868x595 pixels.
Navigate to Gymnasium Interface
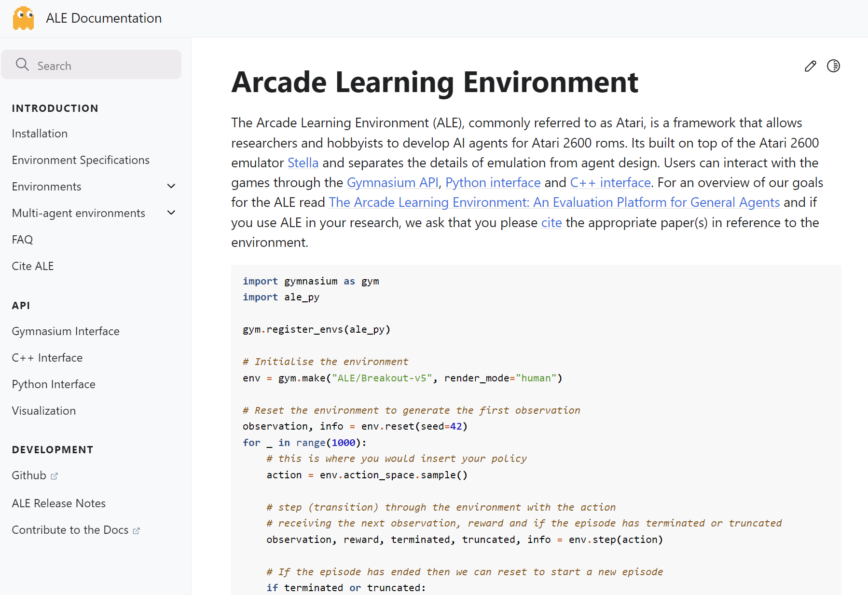[x=66, y=331]
